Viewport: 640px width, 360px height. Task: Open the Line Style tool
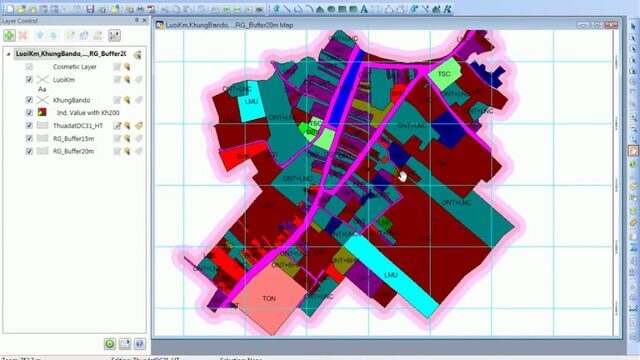coord(425,9)
